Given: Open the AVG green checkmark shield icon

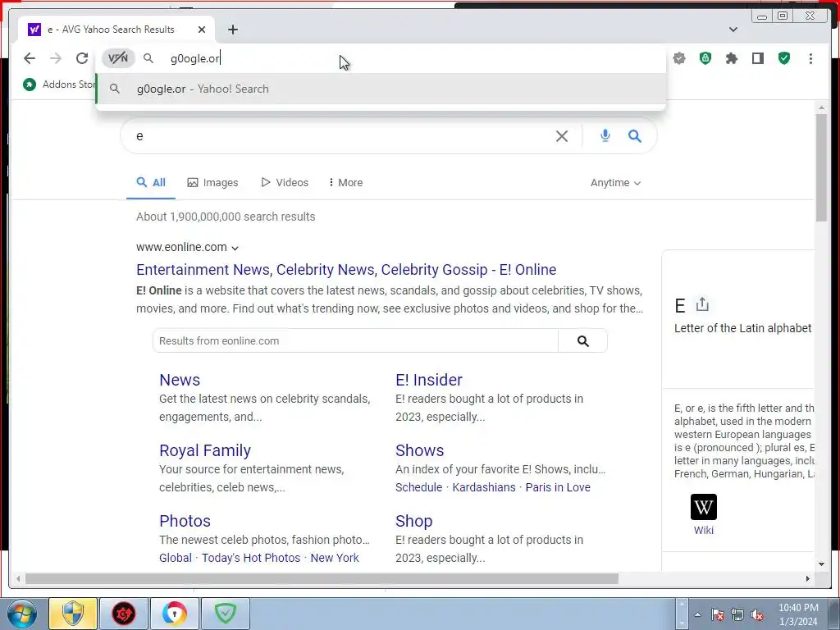Looking at the screenshot, I should click(784, 58).
